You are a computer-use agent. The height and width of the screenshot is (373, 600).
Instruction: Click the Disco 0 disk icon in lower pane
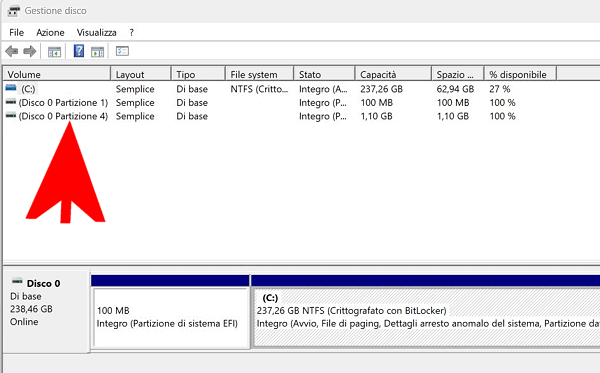point(17,282)
